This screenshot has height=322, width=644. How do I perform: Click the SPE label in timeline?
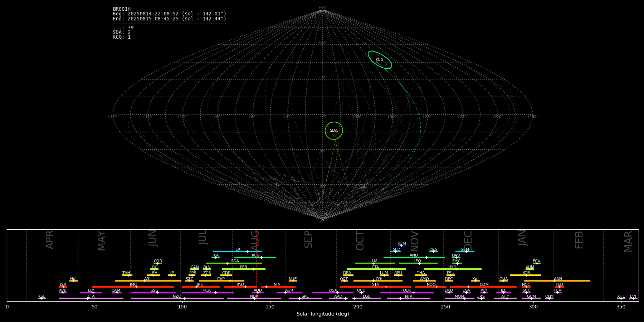tap(305, 297)
